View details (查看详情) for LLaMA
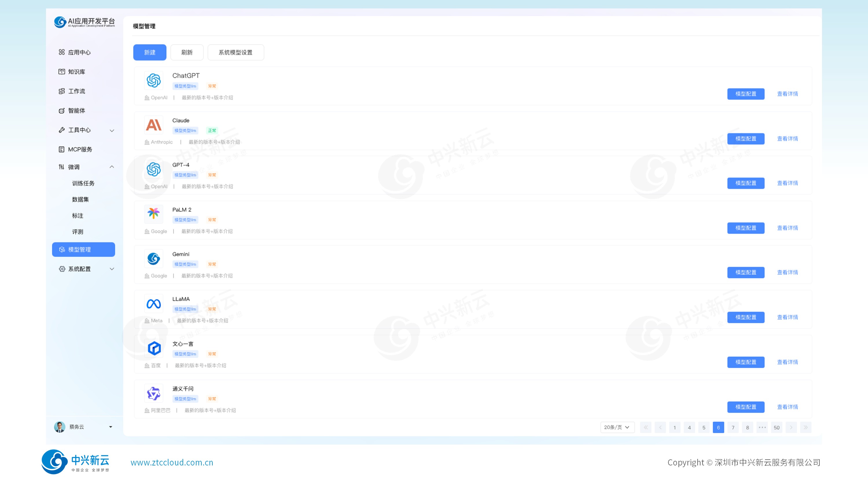This screenshot has width=868, height=488. [788, 317]
